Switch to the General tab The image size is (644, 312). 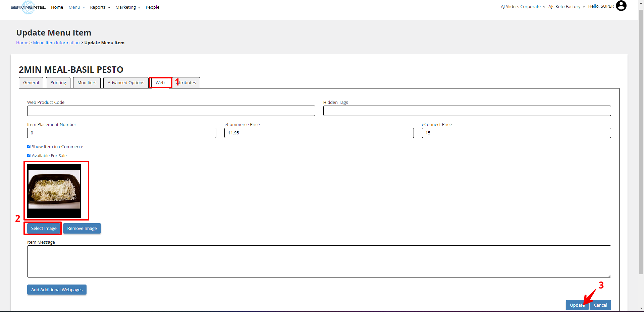pyautogui.click(x=31, y=83)
